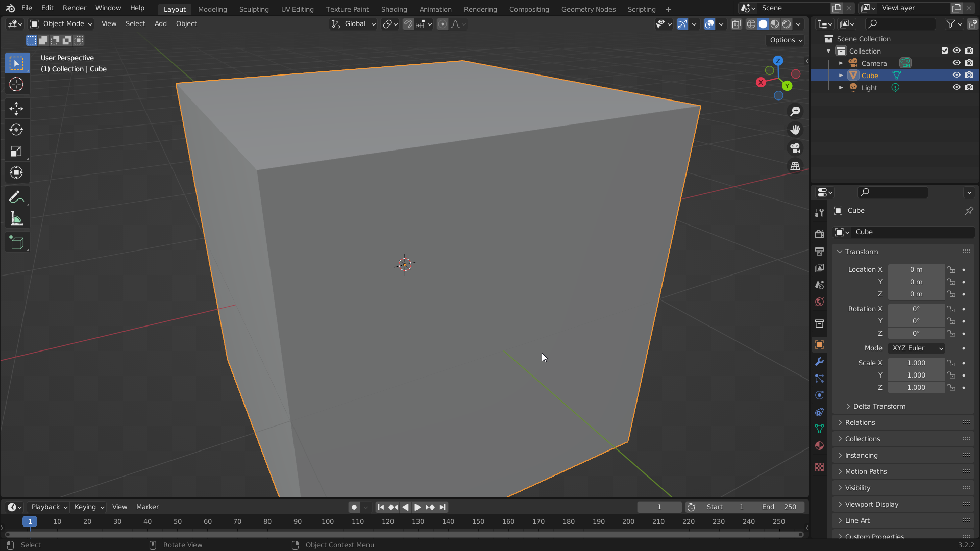Open the Object Mode dropdown

pyautogui.click(x=62, y=24)
